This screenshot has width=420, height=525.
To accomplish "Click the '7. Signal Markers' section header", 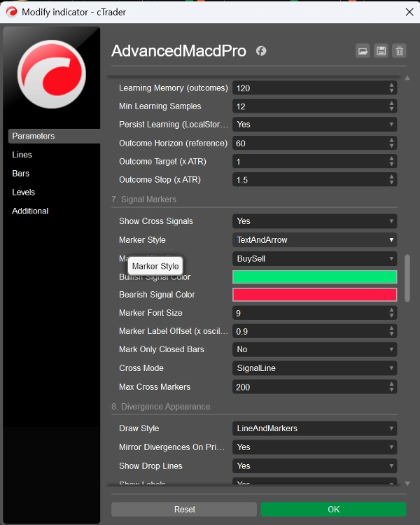I will tap(143, 199).
